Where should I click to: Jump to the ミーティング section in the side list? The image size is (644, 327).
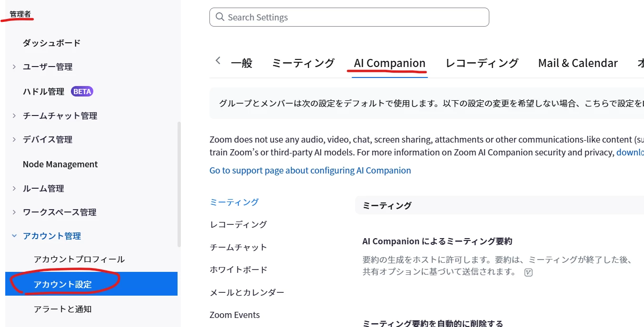click(234, 202)
